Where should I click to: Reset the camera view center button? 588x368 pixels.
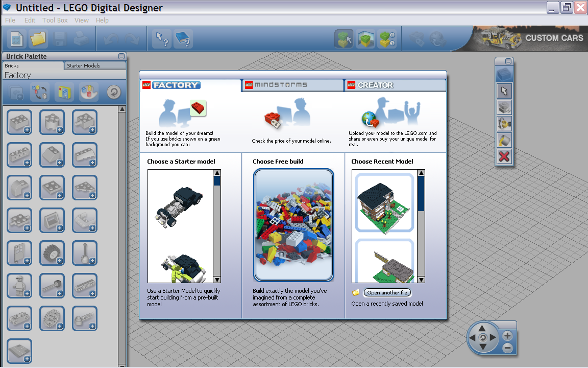483,338
